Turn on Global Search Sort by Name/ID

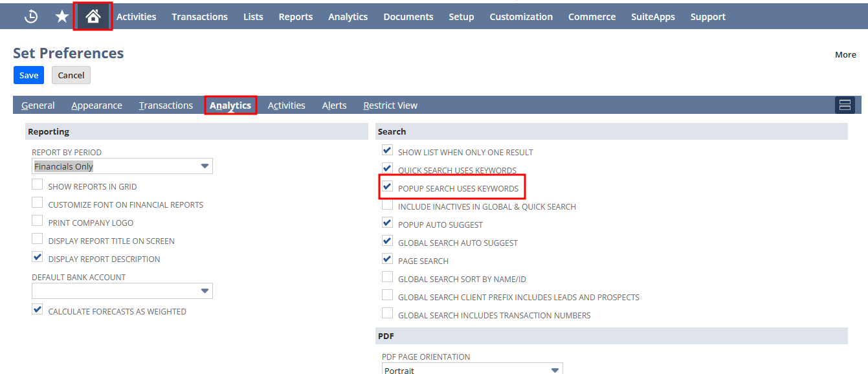tap(387, 278)
